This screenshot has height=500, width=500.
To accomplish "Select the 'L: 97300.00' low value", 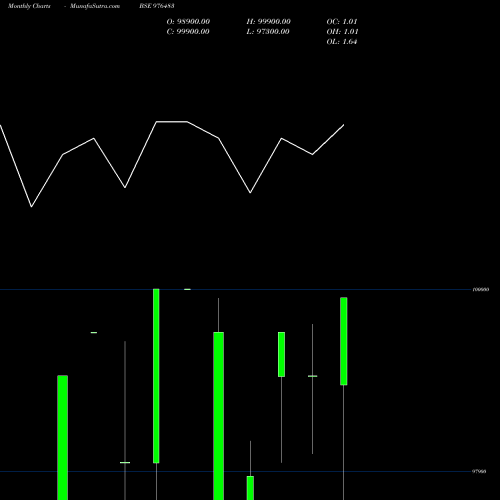I will pyautogui.click(x=268, y=32).
